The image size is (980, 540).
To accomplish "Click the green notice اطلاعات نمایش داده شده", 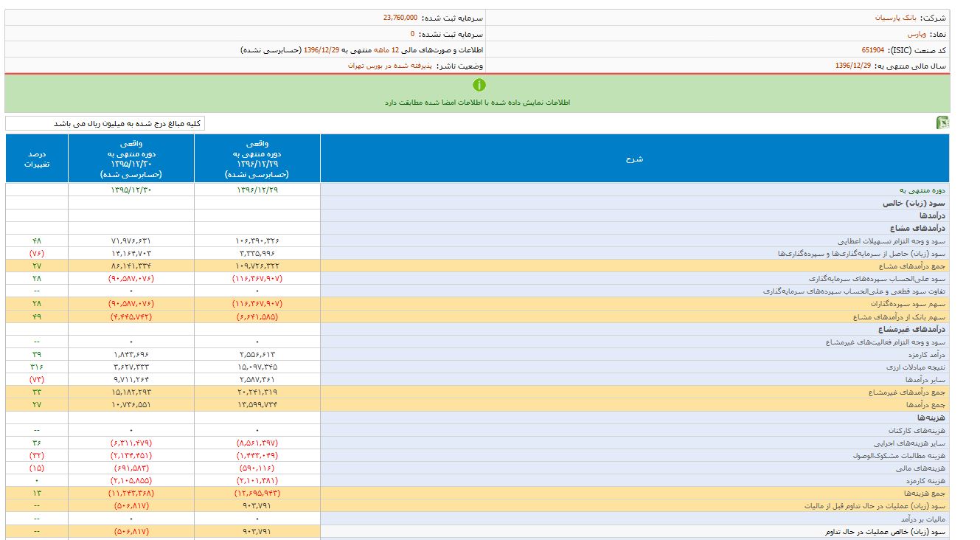I will coord(477,103).
